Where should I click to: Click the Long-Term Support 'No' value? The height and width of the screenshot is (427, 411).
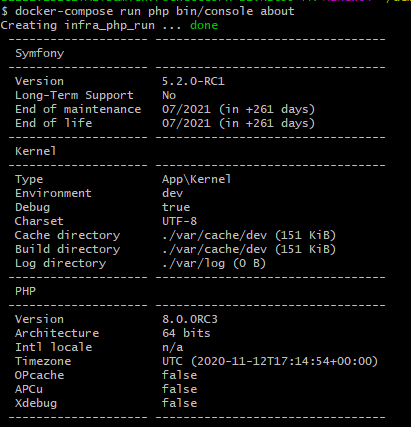(x=169, y=95)
